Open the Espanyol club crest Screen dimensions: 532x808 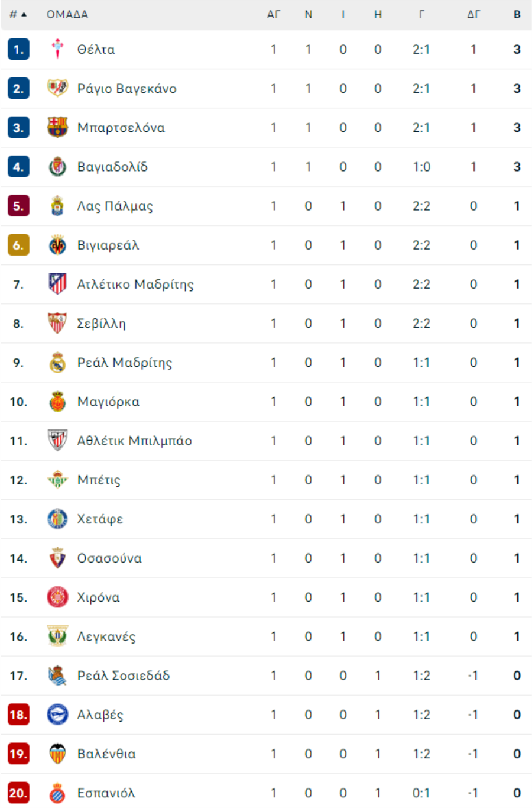pos(57,793)
